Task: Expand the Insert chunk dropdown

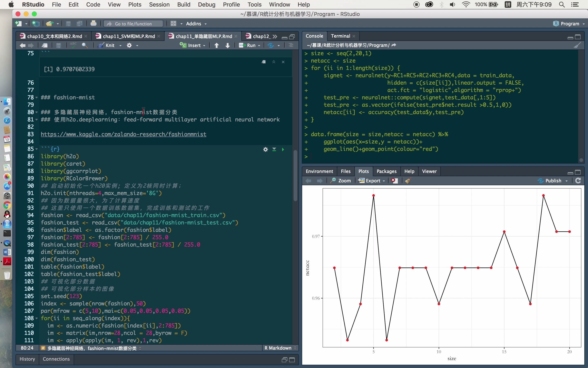Action: click(x=204, y=46)
